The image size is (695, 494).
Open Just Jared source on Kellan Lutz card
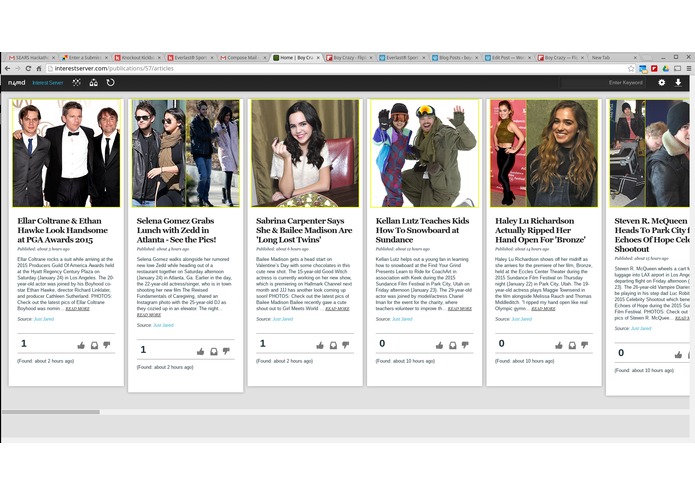point(402,319)
